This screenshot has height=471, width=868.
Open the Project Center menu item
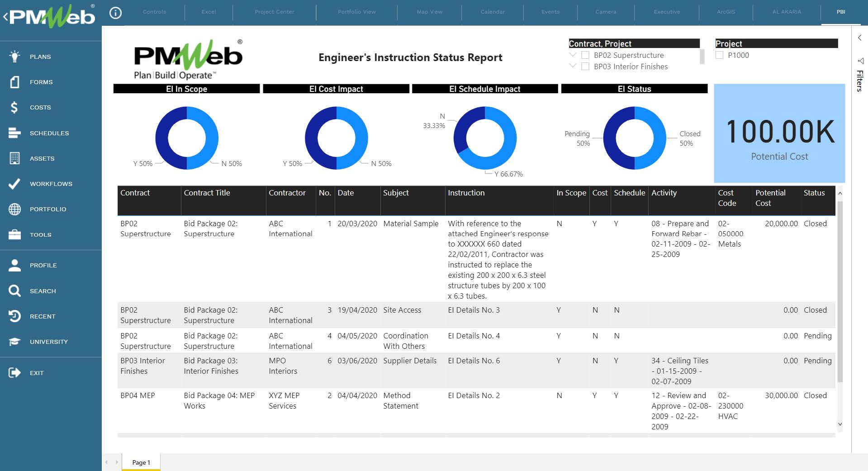click(274, 12)
